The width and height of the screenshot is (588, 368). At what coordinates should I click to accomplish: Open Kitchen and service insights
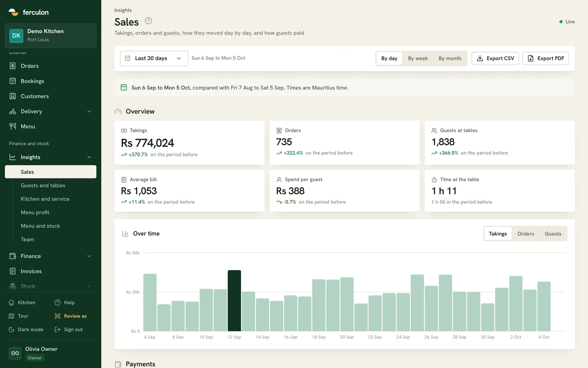(45, 199)
